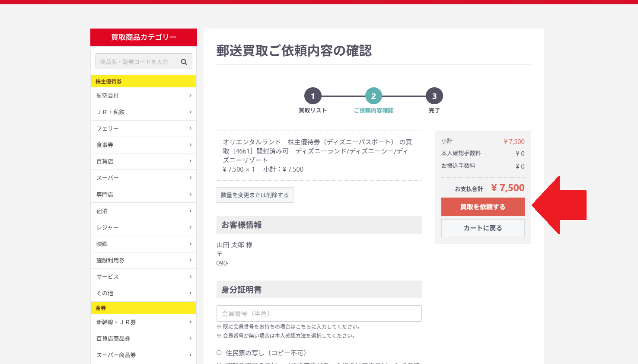Viewport: 638px width, 364px height.
Task: Click the search magnifier icon
Action: tap(184, 62)
